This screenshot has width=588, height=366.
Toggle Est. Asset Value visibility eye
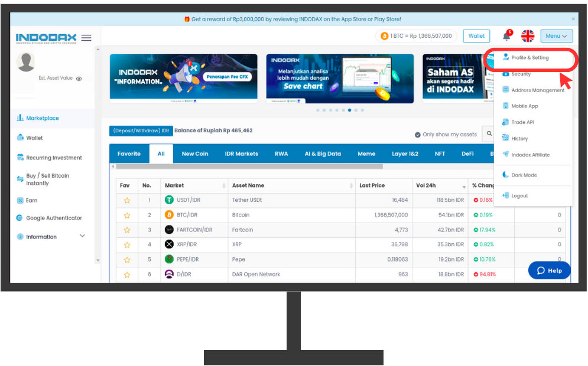pyautogui.click(x=79, y=79)
